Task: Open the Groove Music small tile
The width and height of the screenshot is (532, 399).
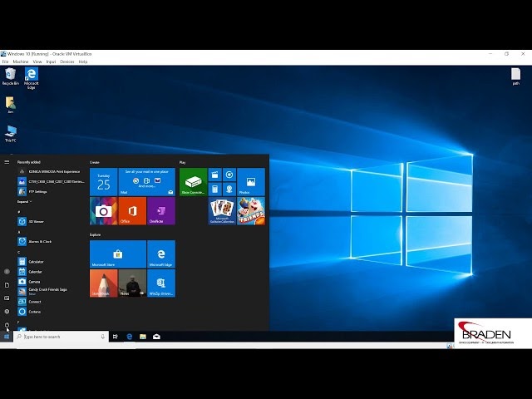Action: (x=229, y=175)
